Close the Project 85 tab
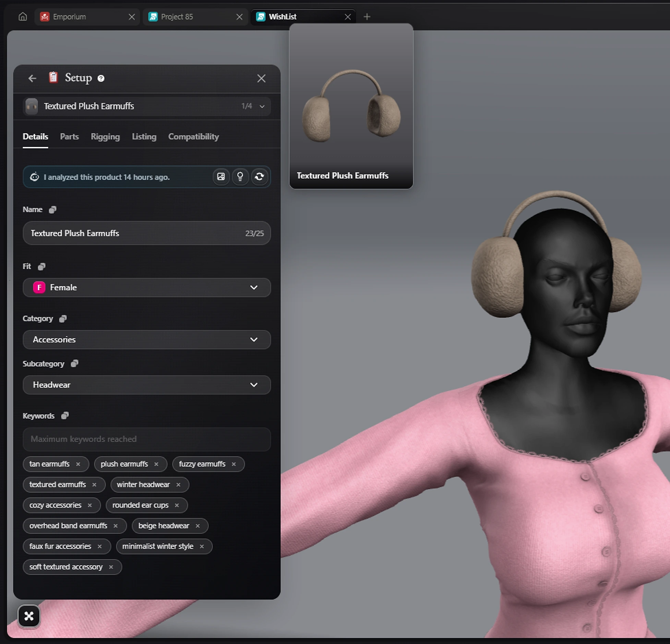 click(239, 17)
